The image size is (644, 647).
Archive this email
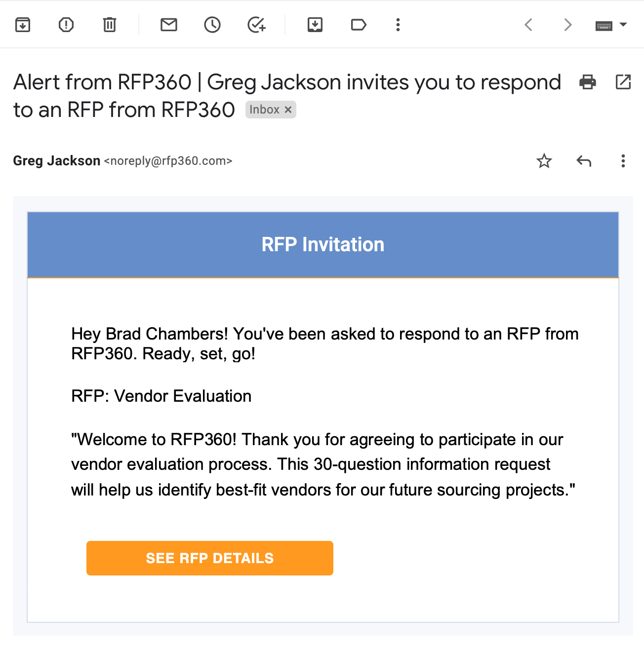(x=22, y=24)
